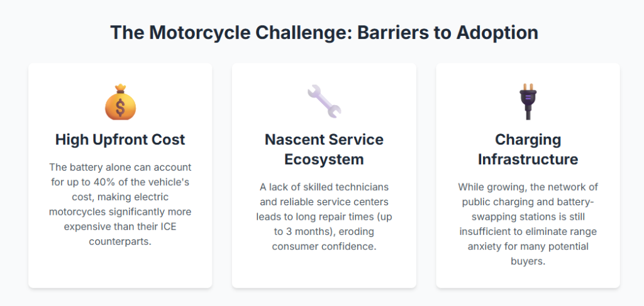Select the "Nascent Service Ecosystem" card heading
This screenshot has width=644, height=306.
pyautogui.click(x=324, y=149)
